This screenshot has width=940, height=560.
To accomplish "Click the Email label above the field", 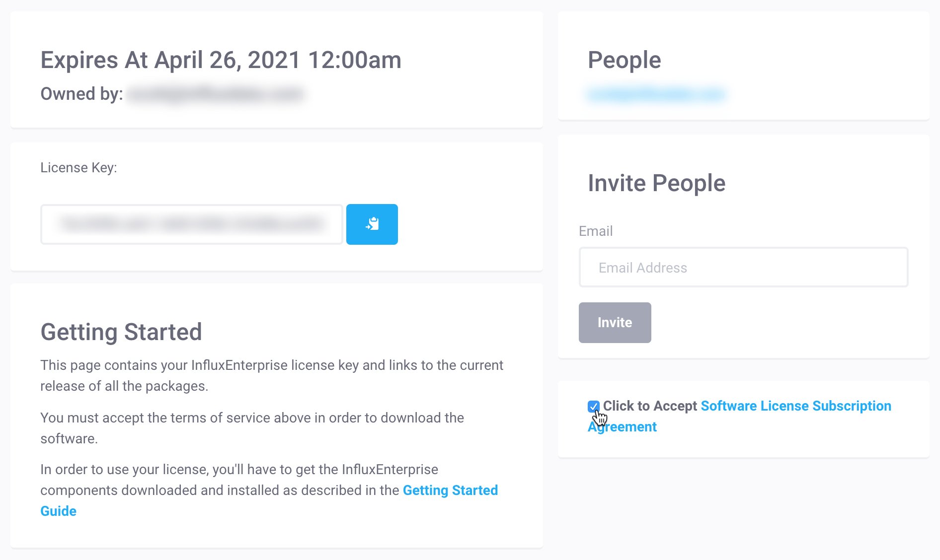I will tap(596, 231).
